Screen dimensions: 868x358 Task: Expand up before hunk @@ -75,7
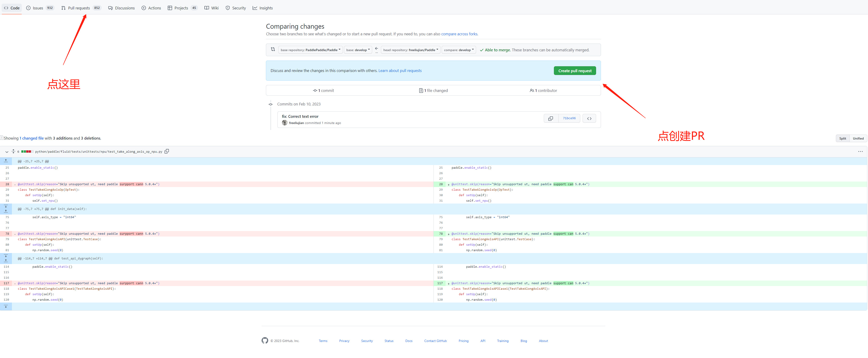(6, 212)
